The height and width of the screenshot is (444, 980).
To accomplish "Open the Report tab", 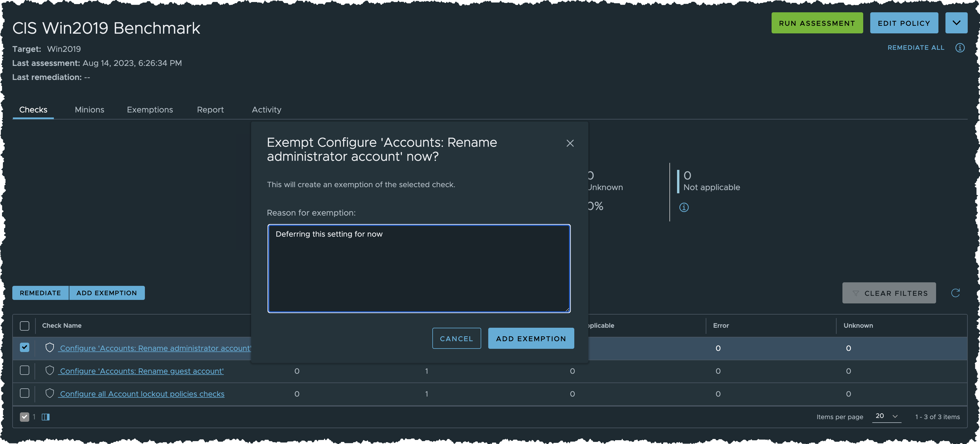I will click(210, 110).
